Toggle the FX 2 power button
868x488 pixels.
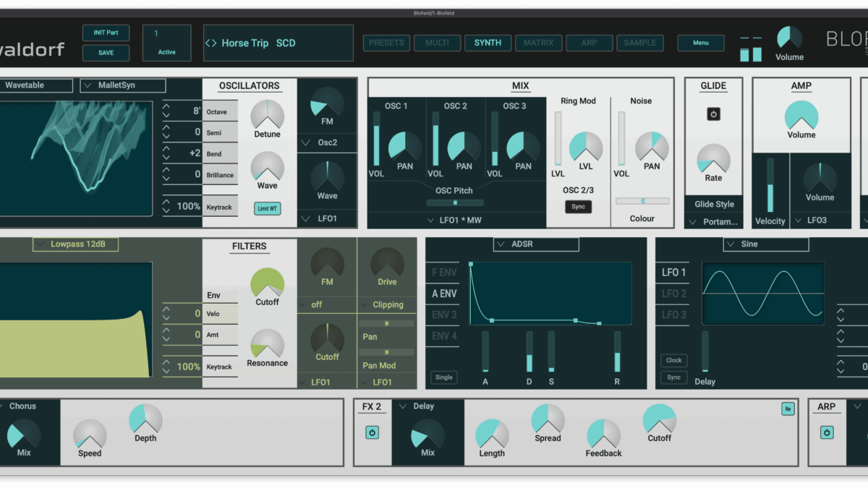[372, 432]
